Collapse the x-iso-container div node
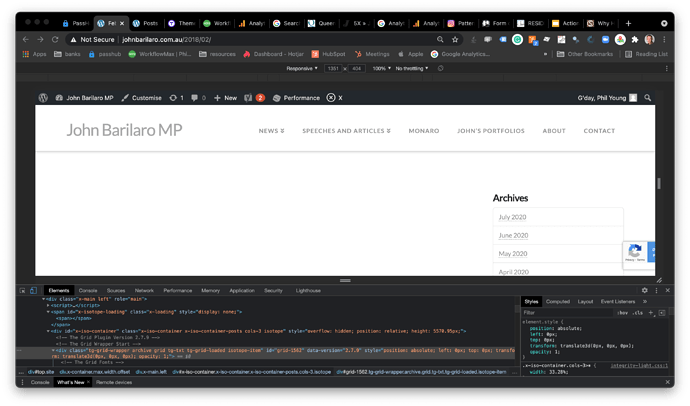 point(48,331)
